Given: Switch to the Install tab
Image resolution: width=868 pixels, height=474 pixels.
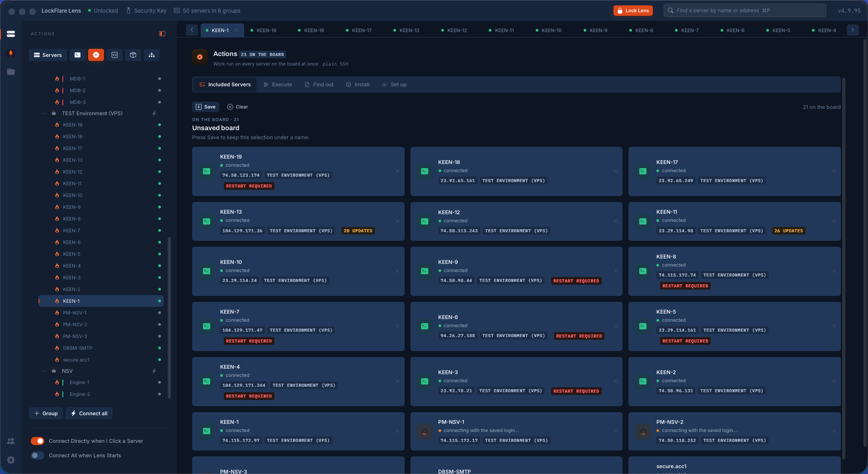Looking at the screenshot, I should (x=358, y=84).
